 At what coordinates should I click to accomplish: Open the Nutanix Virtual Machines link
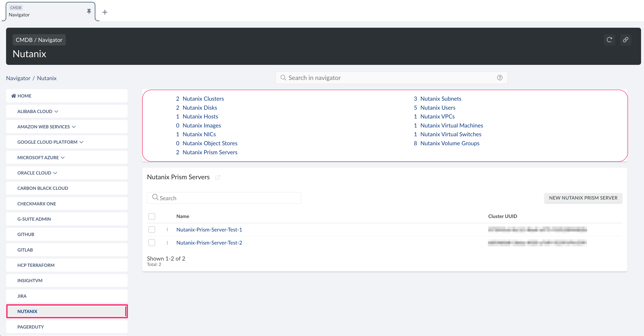click(x=452, y=125)
